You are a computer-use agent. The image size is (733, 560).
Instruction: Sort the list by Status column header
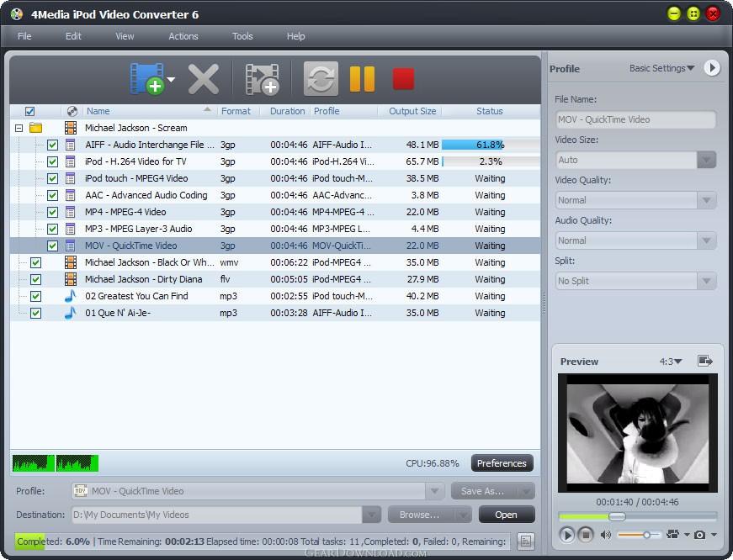(x=490, y=111)
